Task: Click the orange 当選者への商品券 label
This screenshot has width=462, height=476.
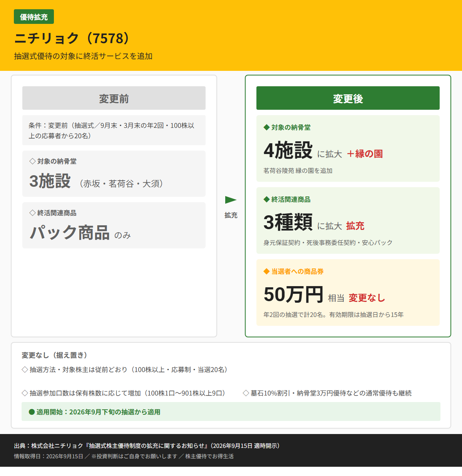Action: tap(293, 272)
